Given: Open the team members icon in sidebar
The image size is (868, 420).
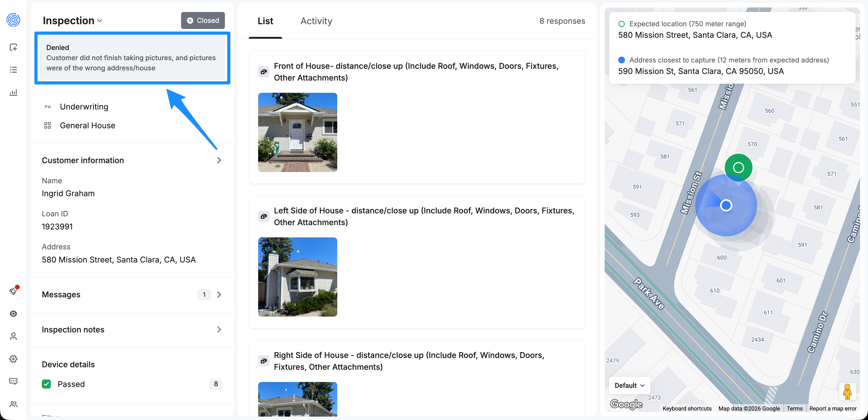Looking at the screenshot, I should pyautogui.click(x=13, y=404).
